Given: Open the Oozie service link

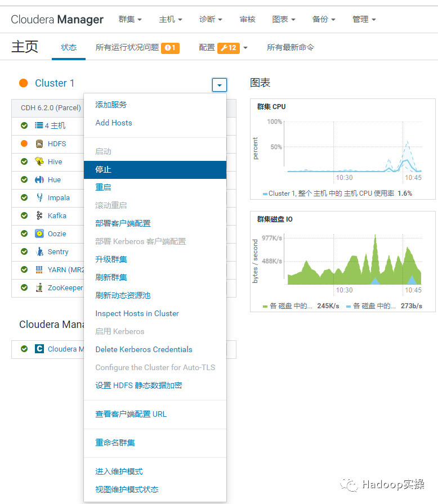Looking at the screenshot, I should pyautogui.click(x=57, y=233).
